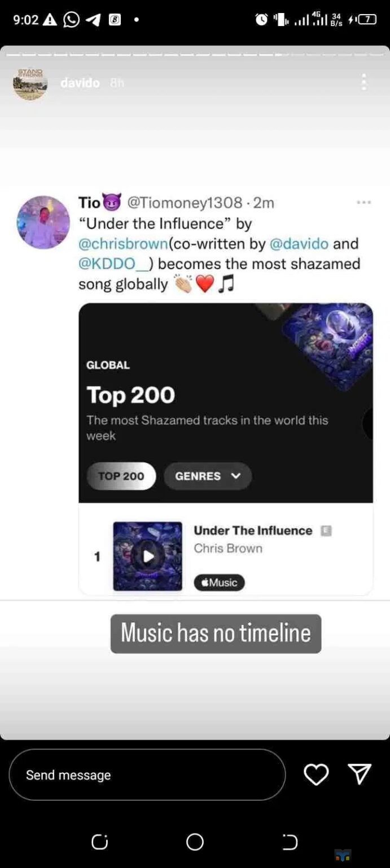
Task: Tap the share paper plane icon
Action: click(x=360, y=774)
